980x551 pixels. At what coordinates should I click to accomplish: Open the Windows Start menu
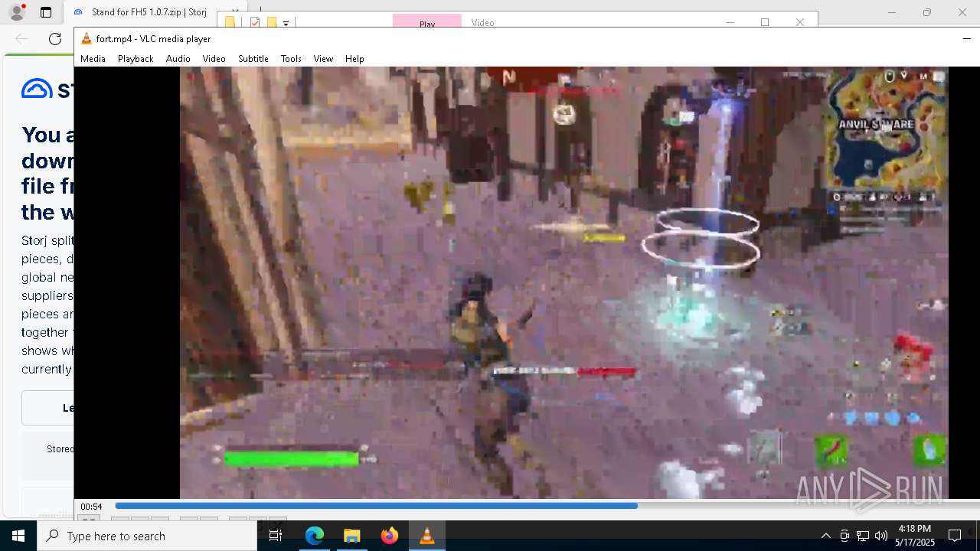[18, 536]
